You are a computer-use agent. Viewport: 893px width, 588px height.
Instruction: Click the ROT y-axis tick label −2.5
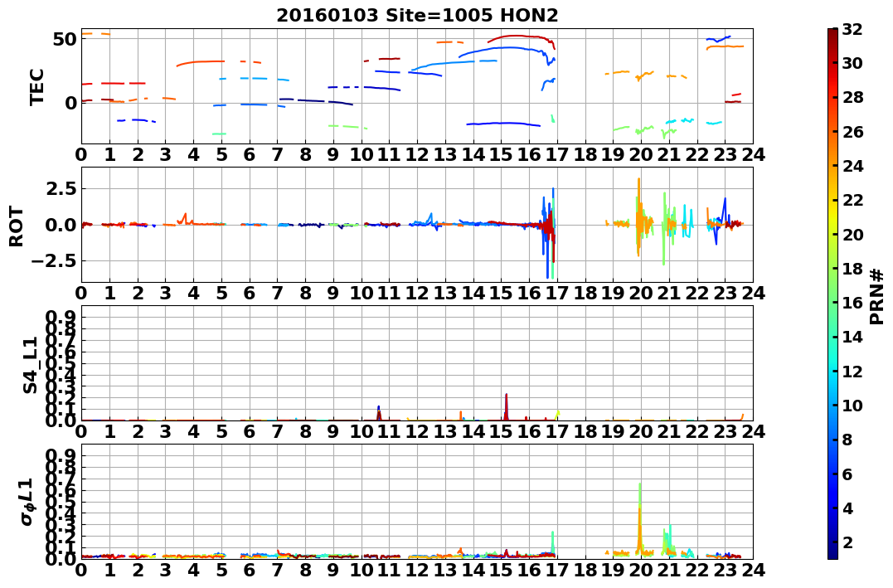click(x=56, y=261)
